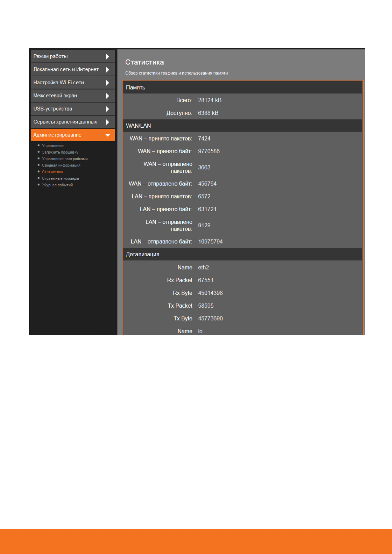Open Локальная сеть и Интернет menu

point(66,70)
